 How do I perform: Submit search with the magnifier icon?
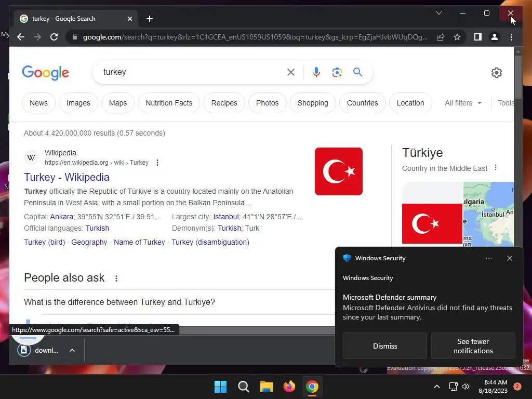coord(357,72)
